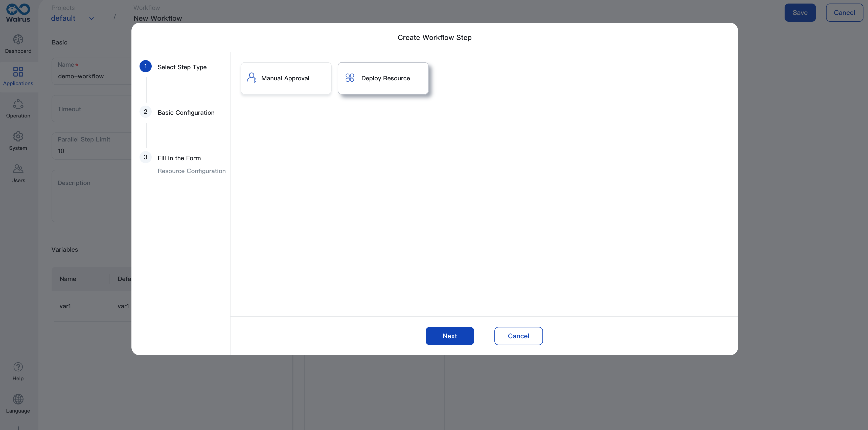This screenshot has height=430, width=868.
Task: Click the Deploy Resource grid icon
Action: point(350,78)
